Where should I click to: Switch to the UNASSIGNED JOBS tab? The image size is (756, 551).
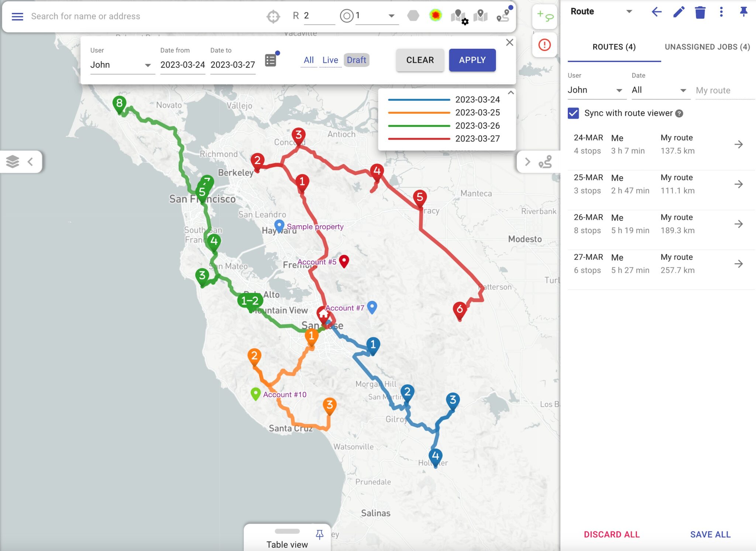point(707,47)
